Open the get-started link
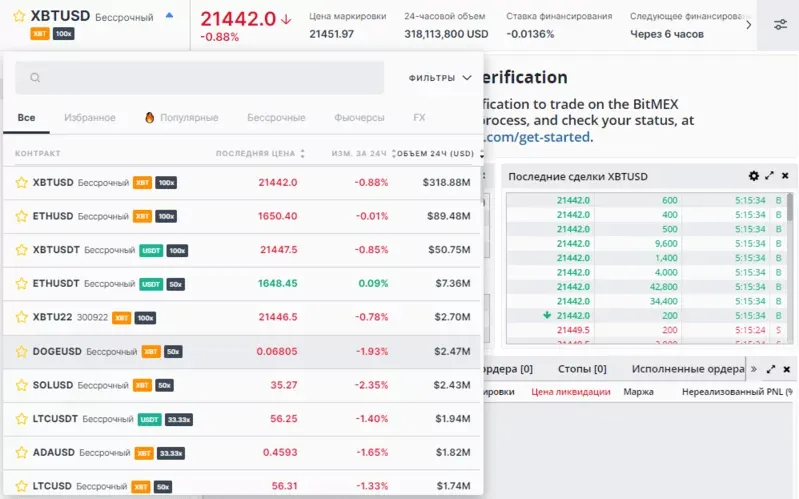 [537, 137]
